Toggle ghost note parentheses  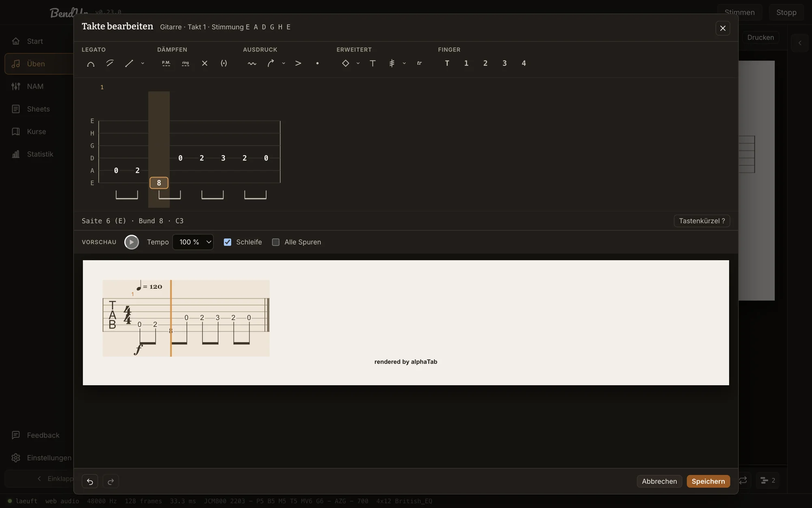point(224,63)
